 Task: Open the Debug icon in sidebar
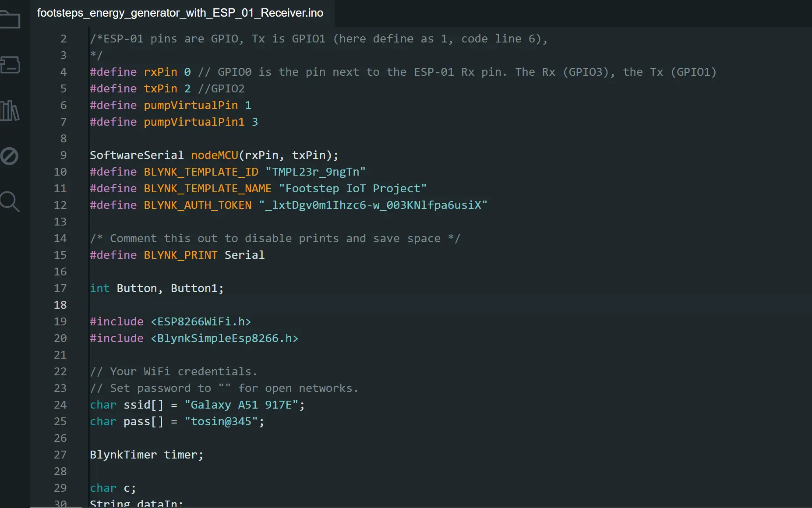coord(9,156)
